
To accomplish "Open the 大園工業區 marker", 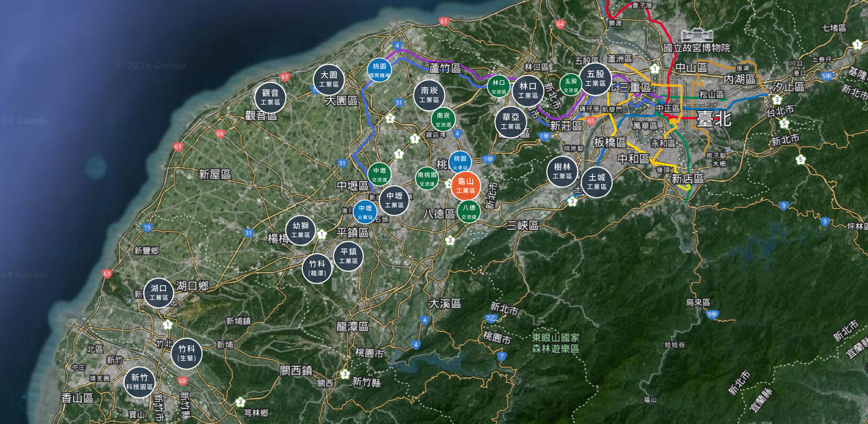I will [x=328, y=79].
